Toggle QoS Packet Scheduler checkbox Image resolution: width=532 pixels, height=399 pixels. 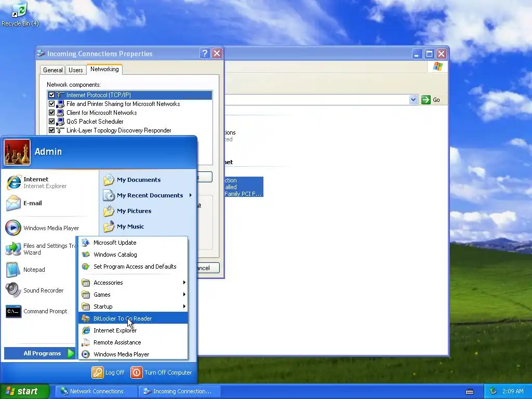click(51, 122)
